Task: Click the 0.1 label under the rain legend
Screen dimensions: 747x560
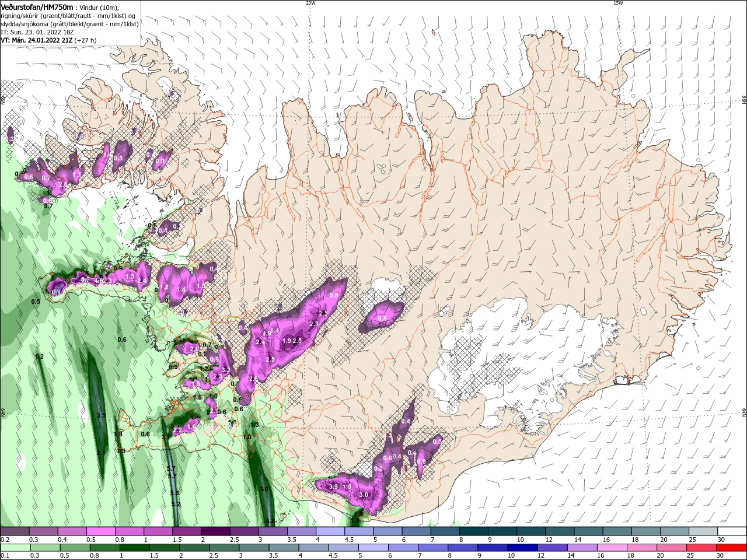Action: 5,556
